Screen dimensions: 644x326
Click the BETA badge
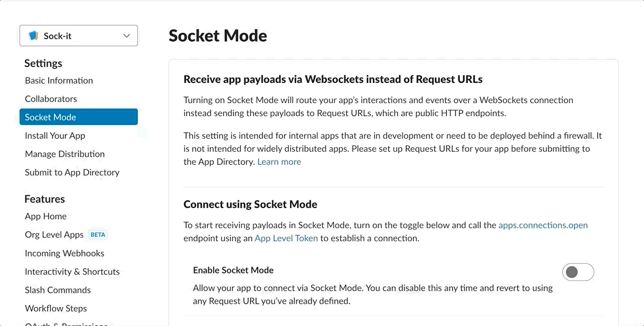tap(98, 235)
